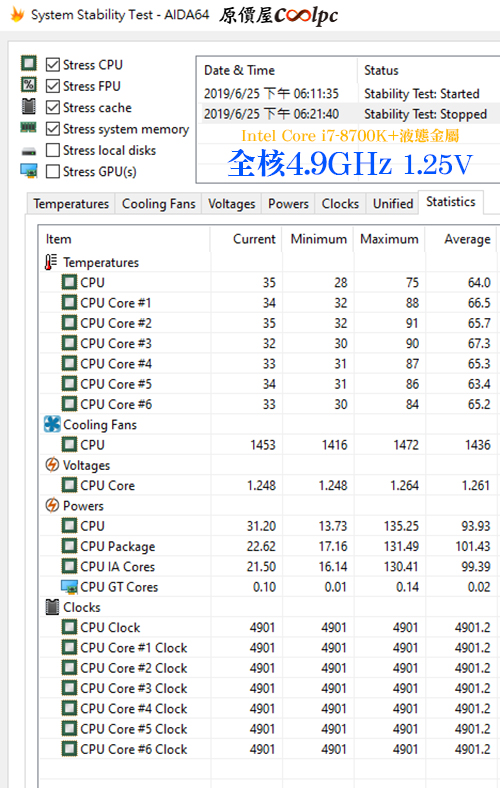500x788 pixels.
Task: Click the AIDA64 flame icon in title bar
Action: 18,15
